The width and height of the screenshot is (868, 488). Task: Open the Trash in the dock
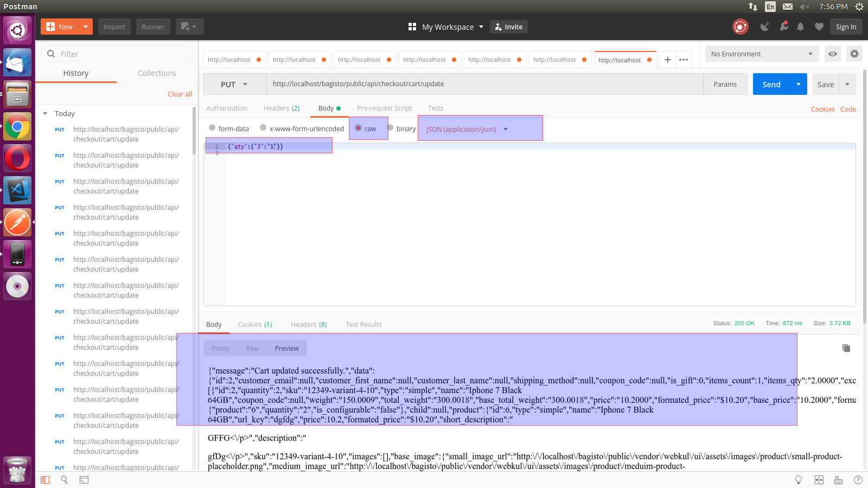coord(17,470)
